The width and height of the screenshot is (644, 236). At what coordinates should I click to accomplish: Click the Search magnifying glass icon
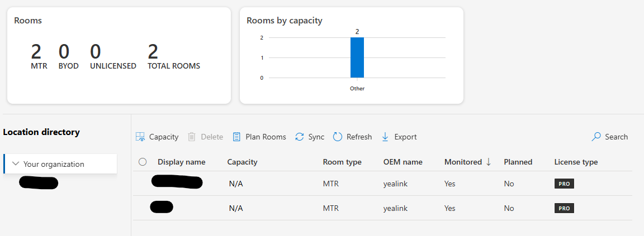coord(596,137)
